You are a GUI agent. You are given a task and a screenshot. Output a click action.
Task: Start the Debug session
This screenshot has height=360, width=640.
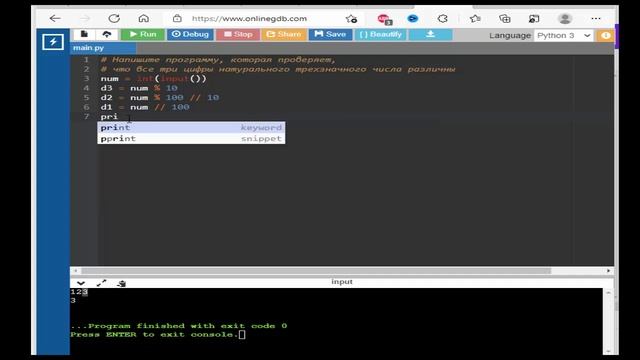[190, 34]
